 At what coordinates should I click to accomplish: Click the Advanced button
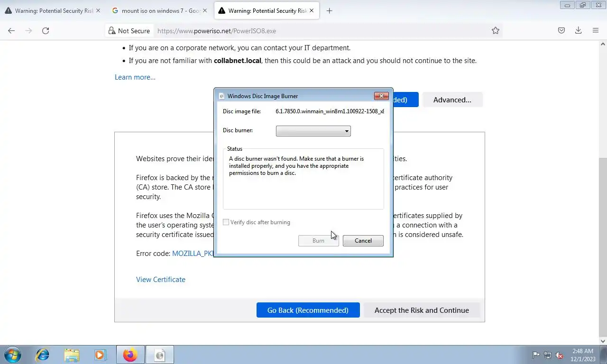click(x=452, y=100)
